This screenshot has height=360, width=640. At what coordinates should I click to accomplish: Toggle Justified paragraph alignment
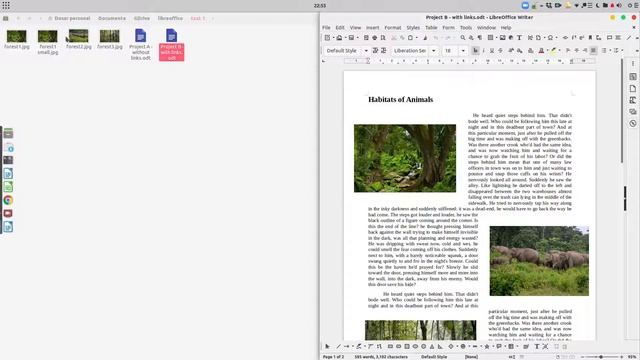[593, 51]
